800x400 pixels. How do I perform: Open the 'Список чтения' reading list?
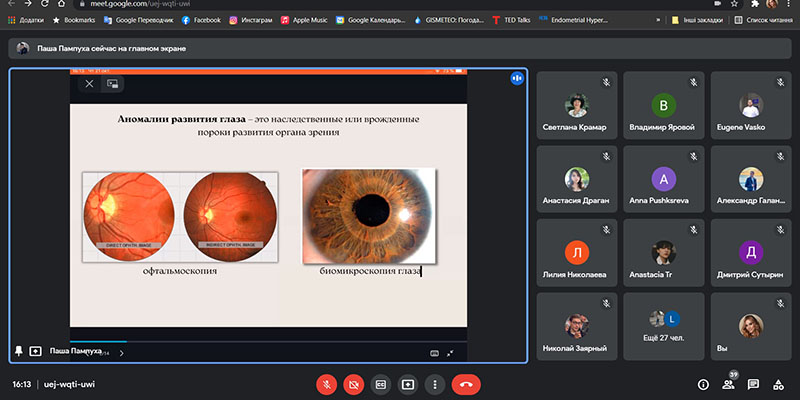pos(766,19)
